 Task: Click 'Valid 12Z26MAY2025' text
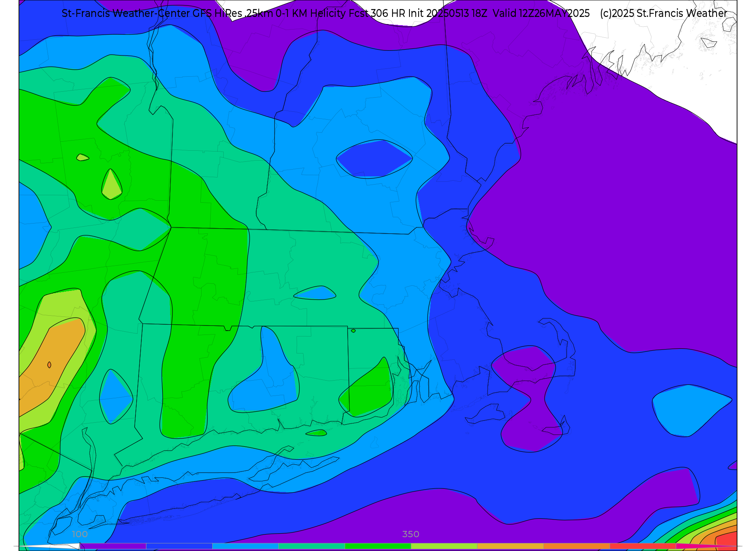point(541,13)
